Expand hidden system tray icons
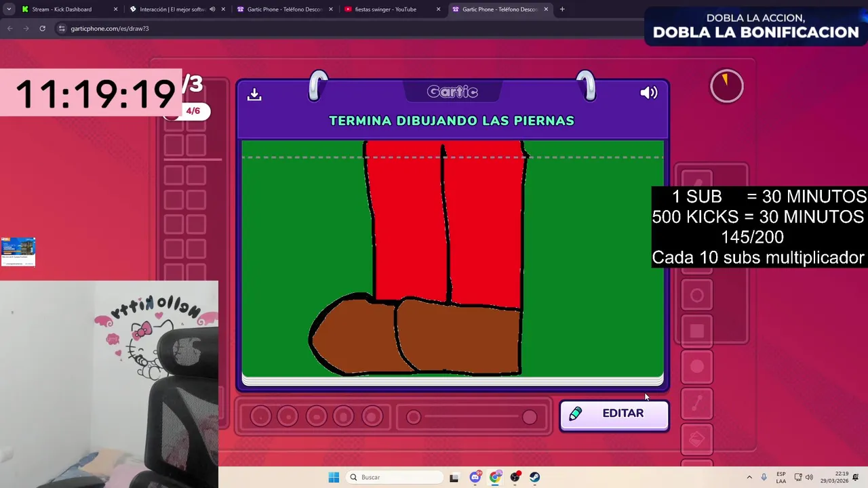Viewport: 868px width, 488px height. click(x=749, y=477)
